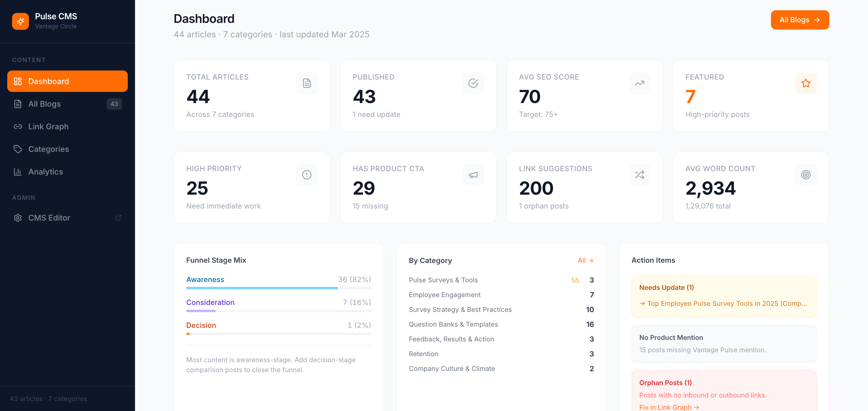Screen dimensions: 868x411
Task: Click the No Product Mention action card
Action: coord(724,344)
